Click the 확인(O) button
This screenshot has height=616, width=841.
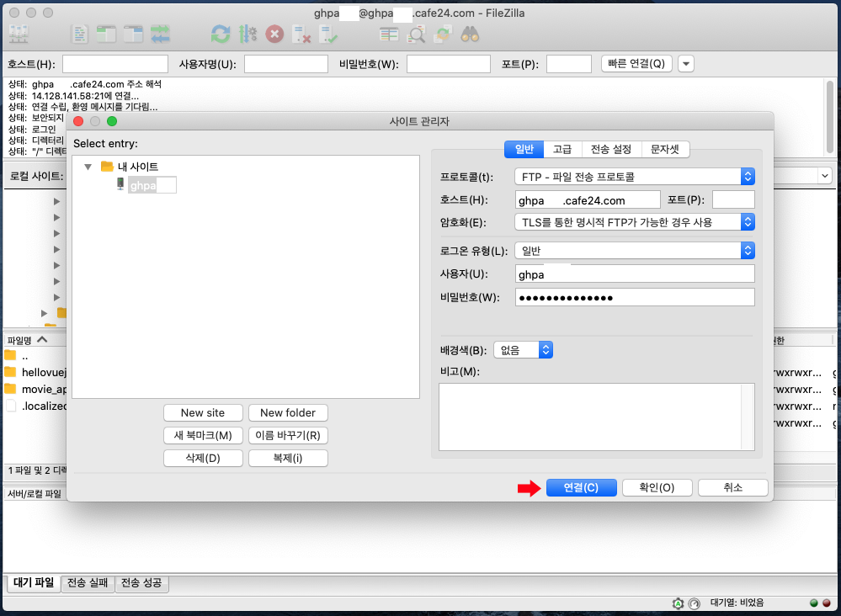[x=657, y=487]
